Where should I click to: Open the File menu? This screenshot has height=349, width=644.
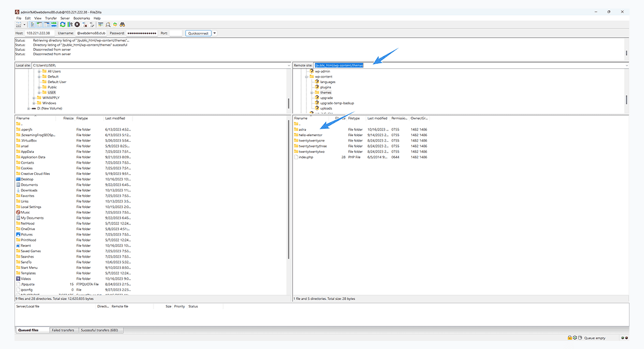(x=19, y=18)
